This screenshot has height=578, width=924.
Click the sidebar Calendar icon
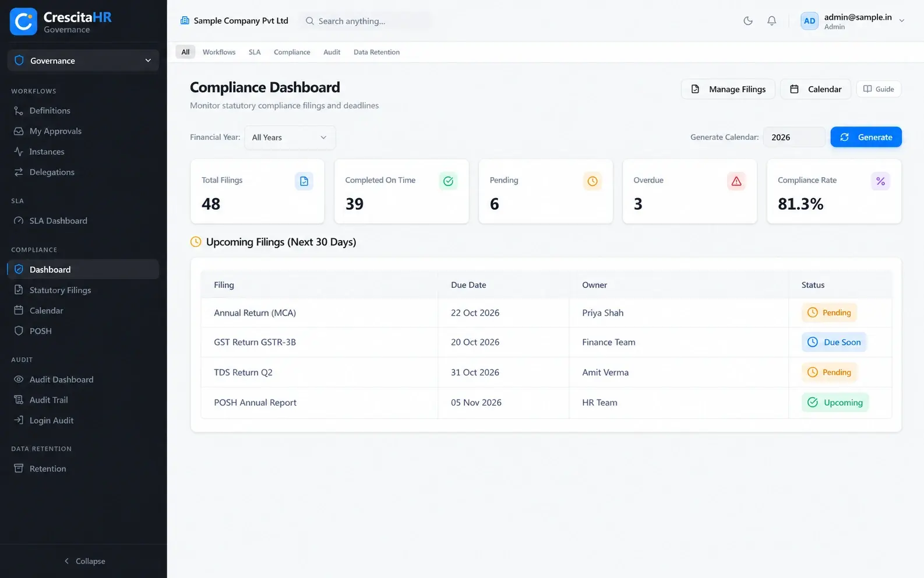coord(19,311)
